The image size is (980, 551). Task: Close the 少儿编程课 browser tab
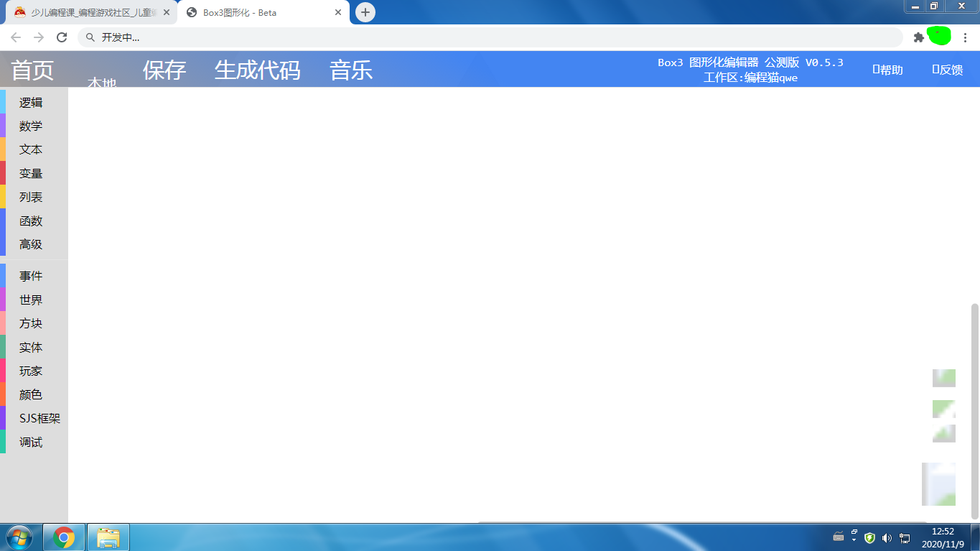(x=167, y=12)
